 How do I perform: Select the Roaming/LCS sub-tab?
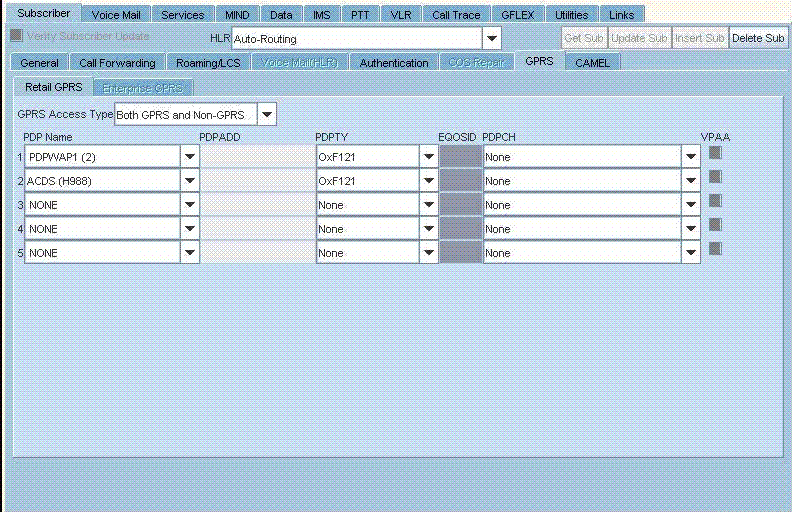(x=208, y=63)
